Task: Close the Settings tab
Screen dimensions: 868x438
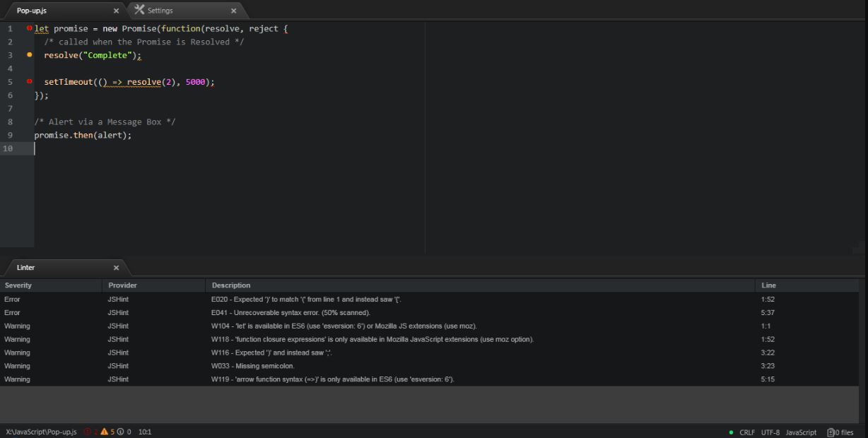Action: pyautogui.click(x=233, y=11)
